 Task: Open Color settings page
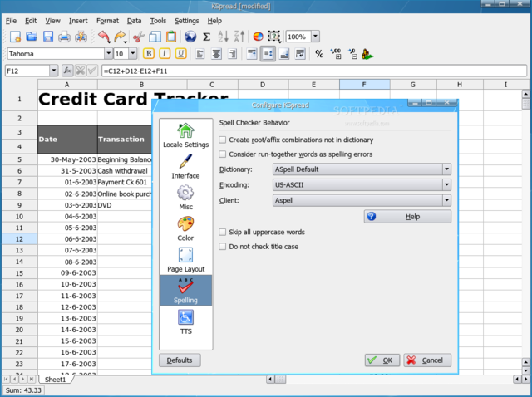pyautogui.click(x=185, y=229)
